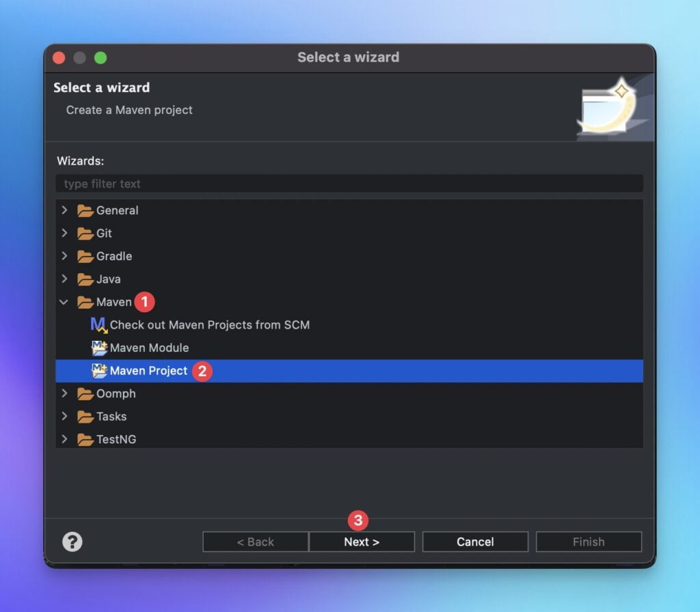Close the dialog with the red button
Screen dimensions: 700x612
point(59,57)
